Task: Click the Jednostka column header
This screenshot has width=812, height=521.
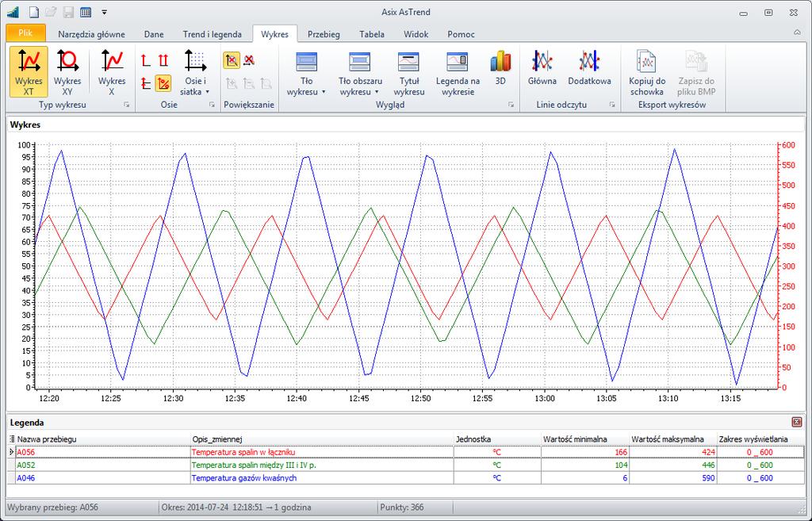Action: [497, 439]
